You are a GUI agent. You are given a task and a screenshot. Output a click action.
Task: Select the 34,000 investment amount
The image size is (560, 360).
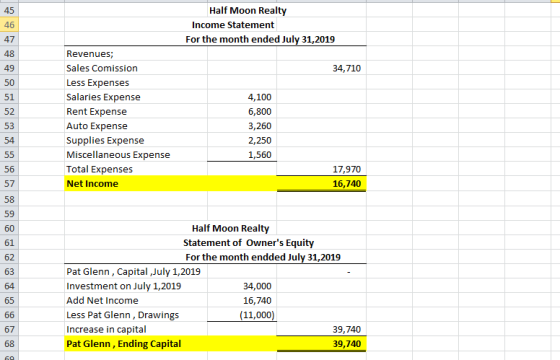coord(257,286)
